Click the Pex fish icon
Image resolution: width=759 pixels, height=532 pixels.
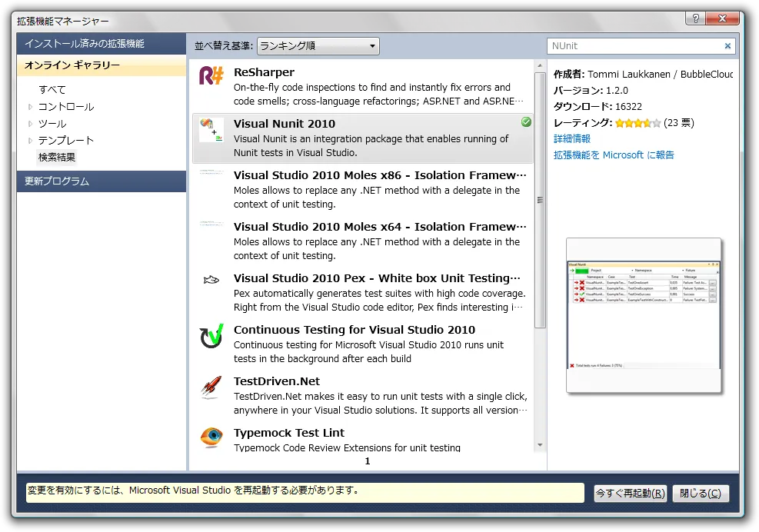click(x=211, y=281)
